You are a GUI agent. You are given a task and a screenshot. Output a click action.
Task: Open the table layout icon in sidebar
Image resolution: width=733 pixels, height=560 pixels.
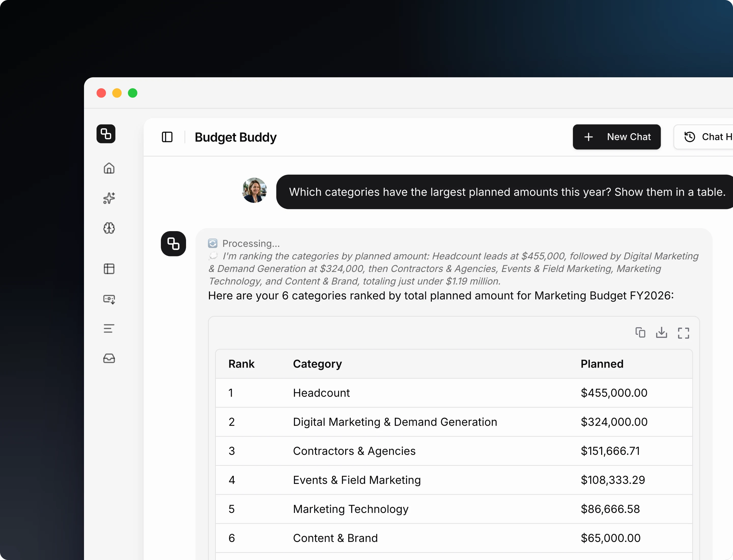pyautogui.click(x=109, y=269)
